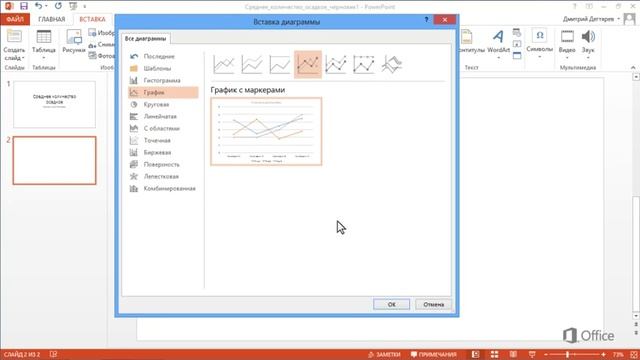Switch to Normal view icon
Viewport: 640px width, 360px height.
(x=476, y=354)
